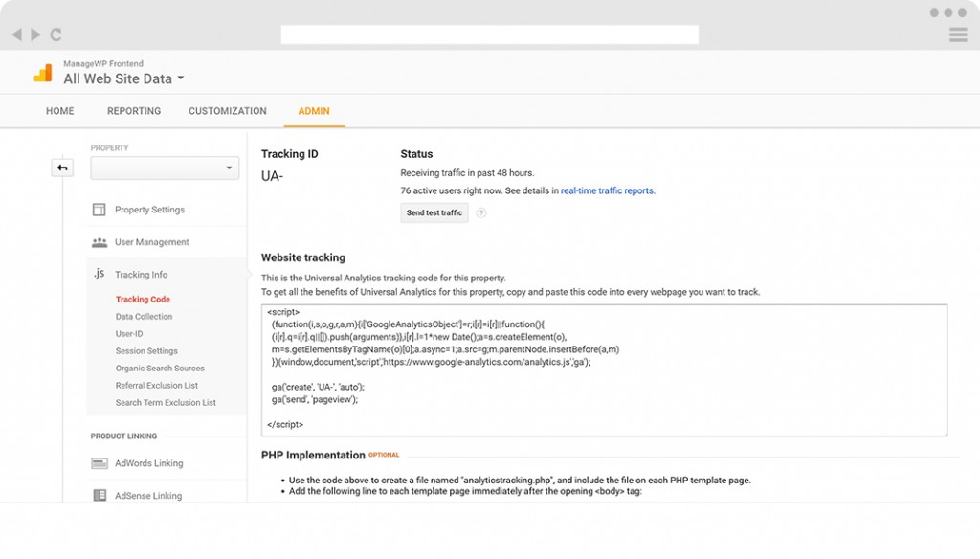The width and height of the screenshot is (980, 559).
Task: Click the back arrow button in sidebar
Action: 62,168
